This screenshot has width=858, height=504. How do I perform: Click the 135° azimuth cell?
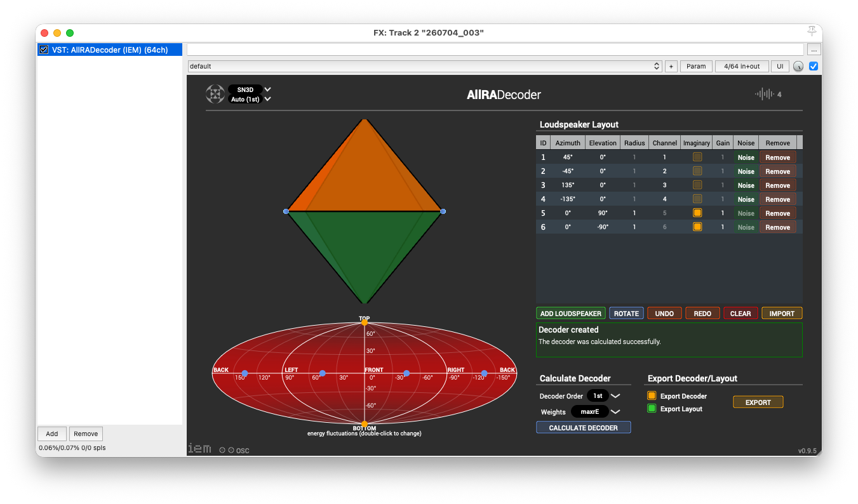[x=568, y=185]
